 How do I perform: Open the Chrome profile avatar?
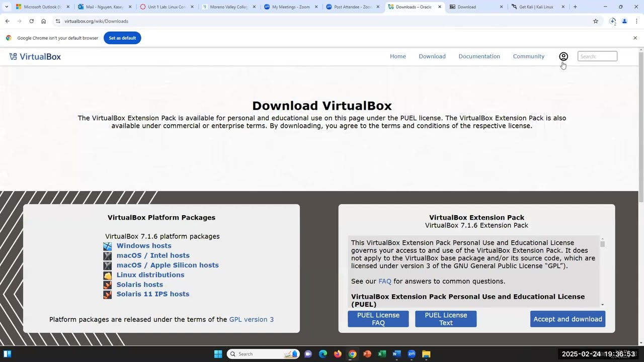pos(624,21)
